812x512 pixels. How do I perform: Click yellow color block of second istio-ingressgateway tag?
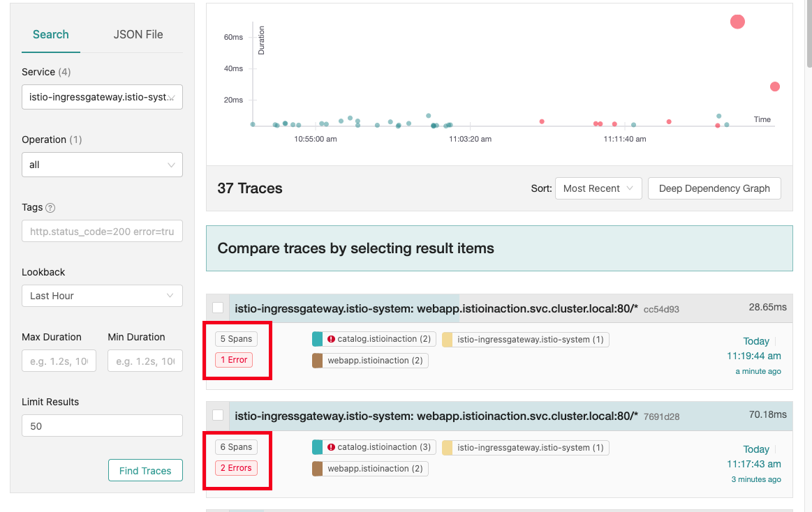pyautogui.click(x=447, y=447)
